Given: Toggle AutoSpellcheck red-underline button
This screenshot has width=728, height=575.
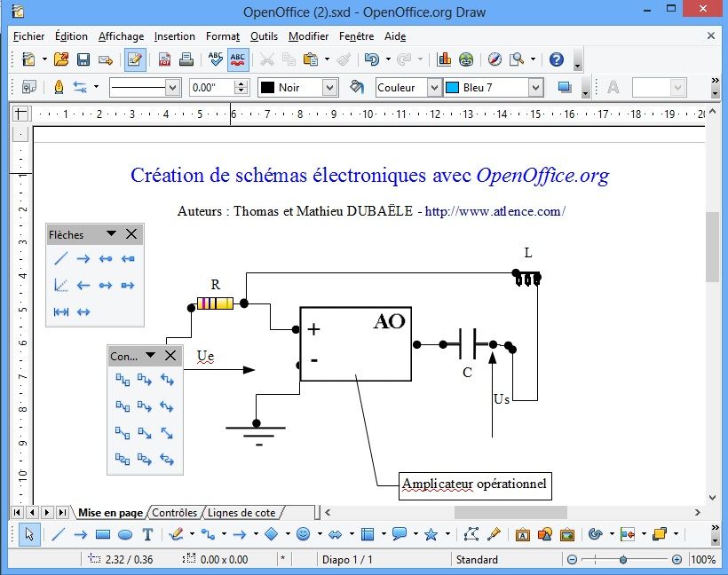Looking at the screenshot, I should coord(238,59).
